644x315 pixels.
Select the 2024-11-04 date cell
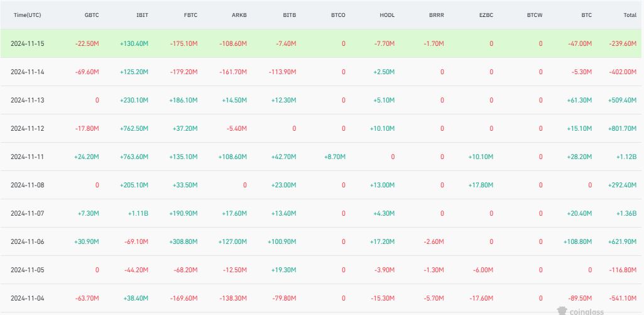pos(28,298)
